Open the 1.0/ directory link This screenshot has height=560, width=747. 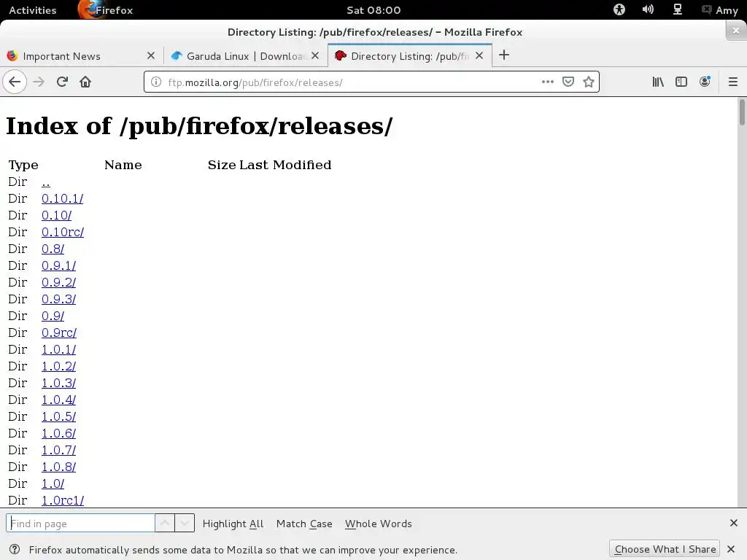(53, 483)
